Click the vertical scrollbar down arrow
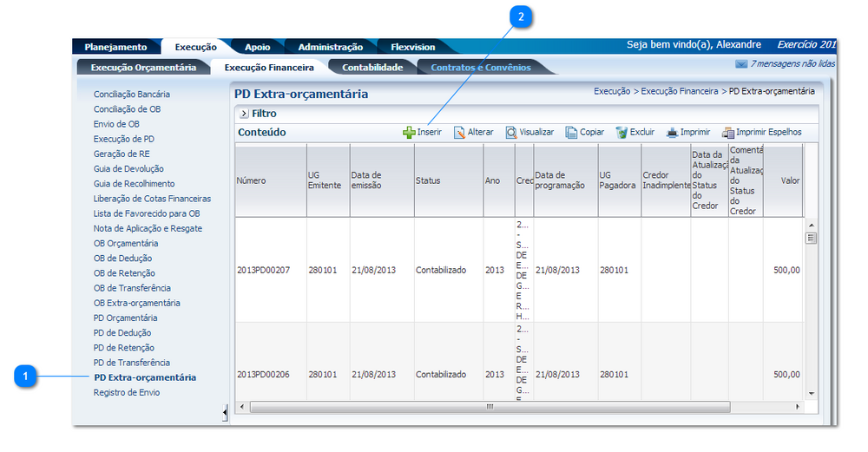 pyautogui.click(x=812, y=394)
